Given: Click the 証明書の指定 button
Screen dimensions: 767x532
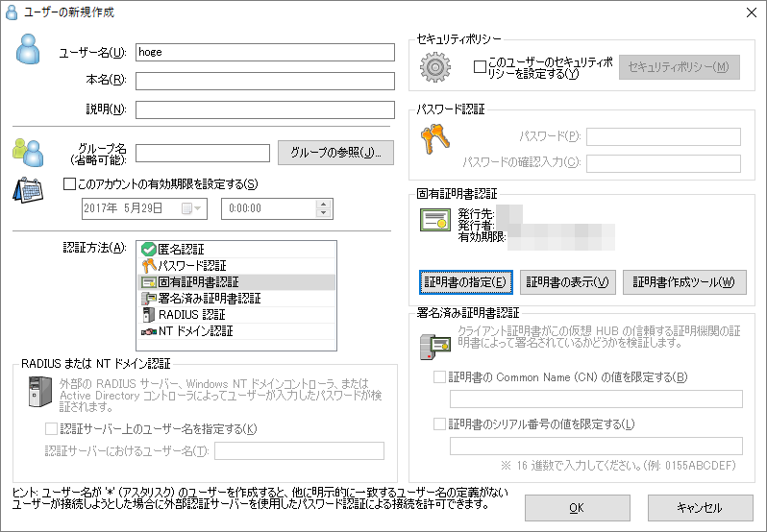Looking at the screenshot, I should [x=466, y=282].
